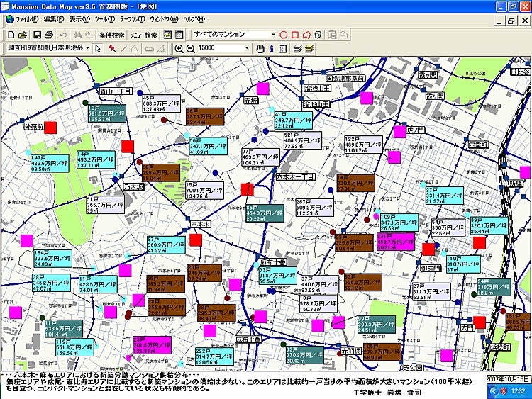Select the red rectangle selection tool
532x399 pixels.
pyautogui.click(x=295, y=35)
